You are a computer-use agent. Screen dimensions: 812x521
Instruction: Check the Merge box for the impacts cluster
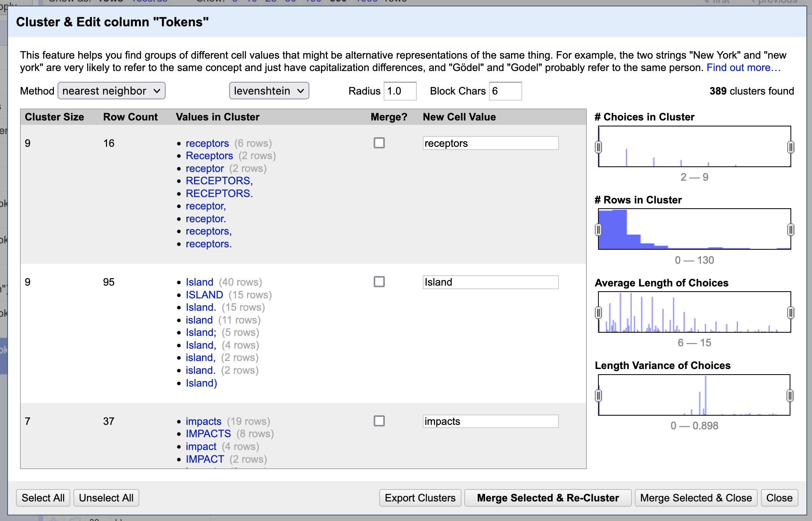pyautogui.click(x=379, y=421)
